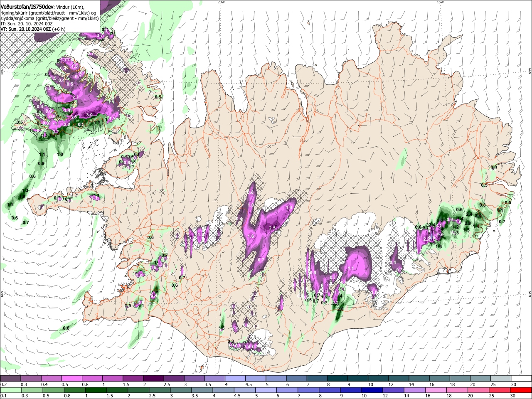Pick the pale grey upper swatch between 25 and 30
Image resolution: width=532 pixels, height=399 pixels.
point(501,379)
